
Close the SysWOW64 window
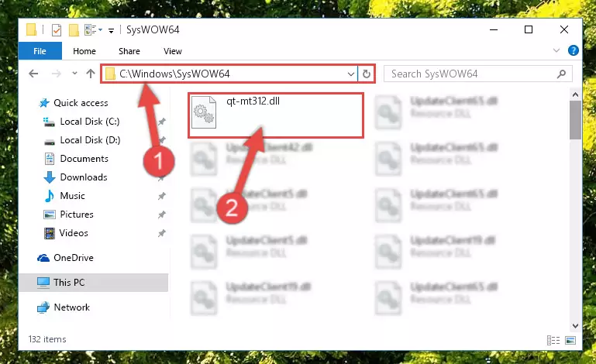tap(564, 29)
